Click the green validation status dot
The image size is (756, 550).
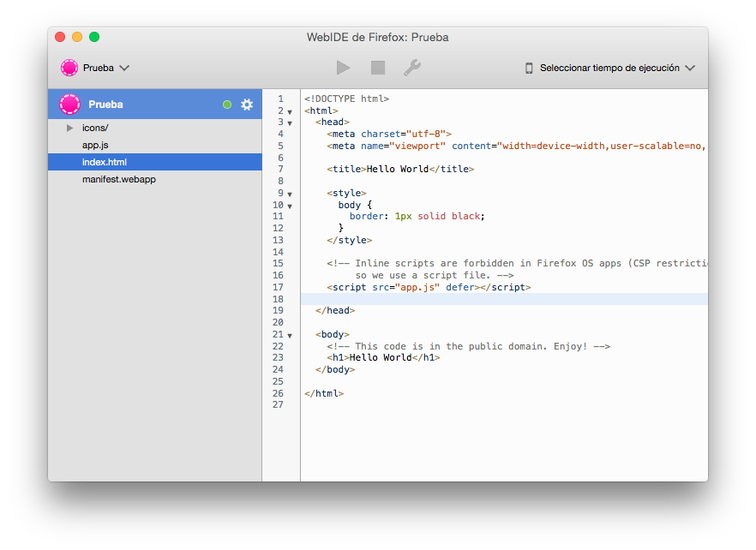coord(227,105)
